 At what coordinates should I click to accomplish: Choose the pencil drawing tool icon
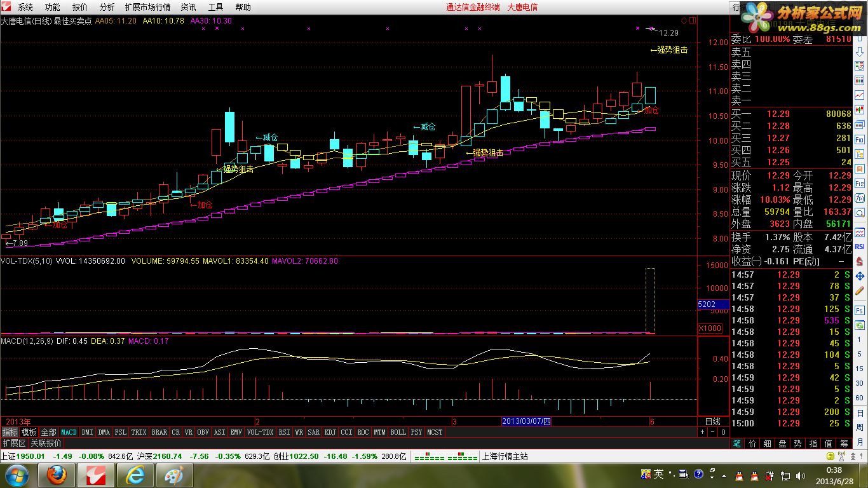coord(860,290)
